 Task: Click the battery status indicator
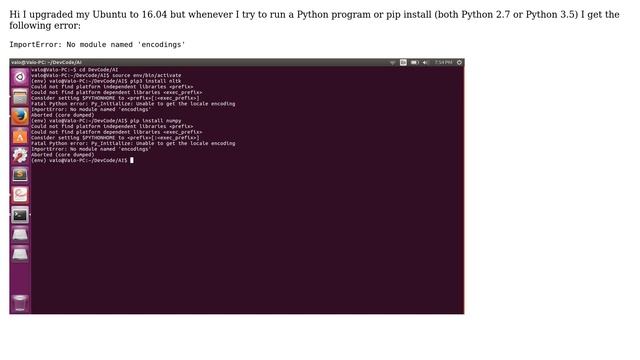click(415, 62)
